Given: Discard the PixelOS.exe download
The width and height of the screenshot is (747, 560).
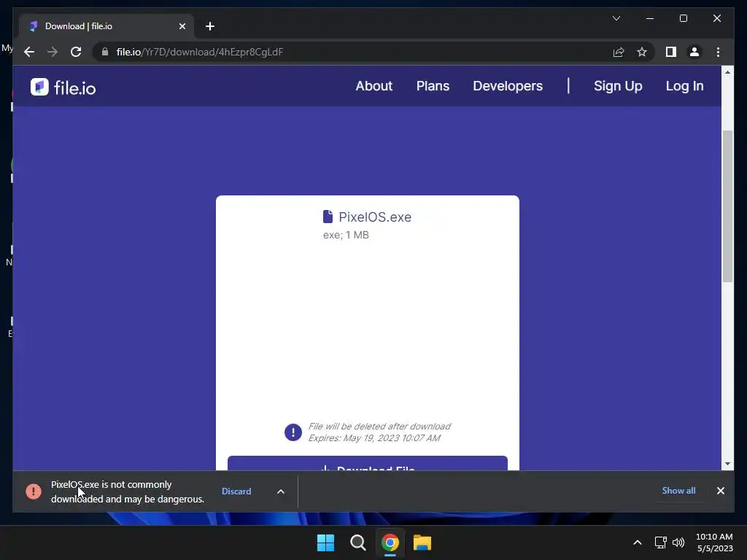Looking at the screenshot, I should coord(236,491).
